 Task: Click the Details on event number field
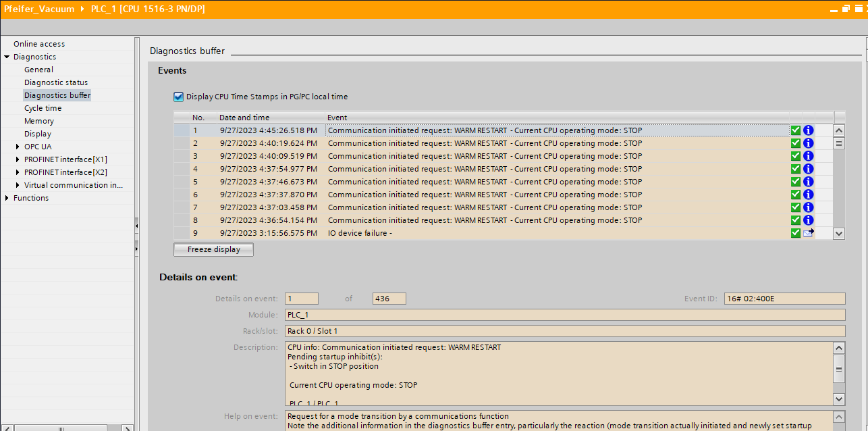(301, 299)
